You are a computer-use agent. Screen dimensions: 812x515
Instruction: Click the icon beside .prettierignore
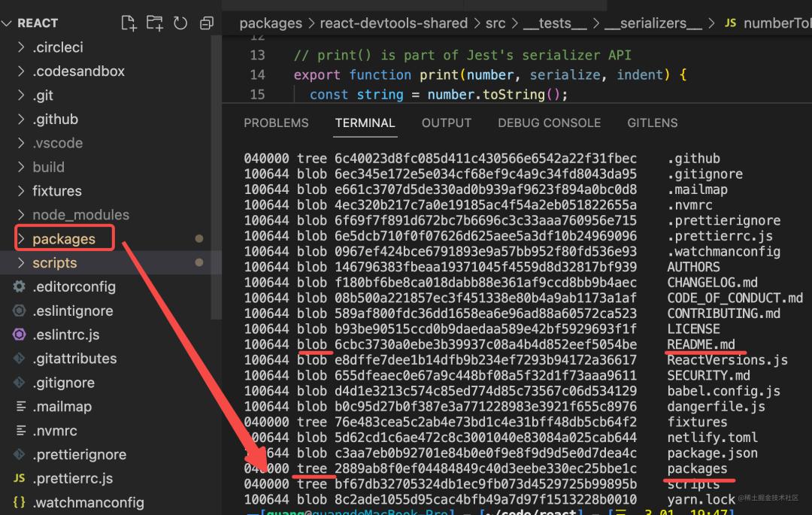click(19, 454)
